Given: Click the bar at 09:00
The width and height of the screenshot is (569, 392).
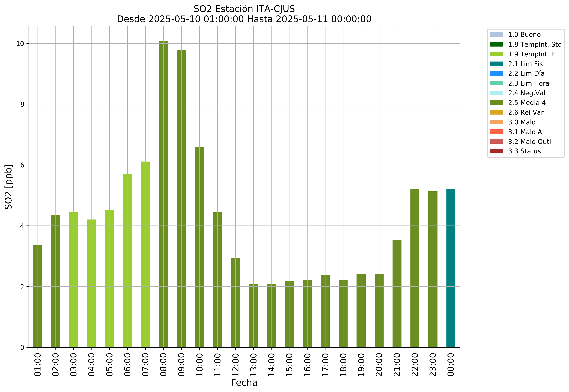Looking at the screenshot, I should tap(181, 198).
